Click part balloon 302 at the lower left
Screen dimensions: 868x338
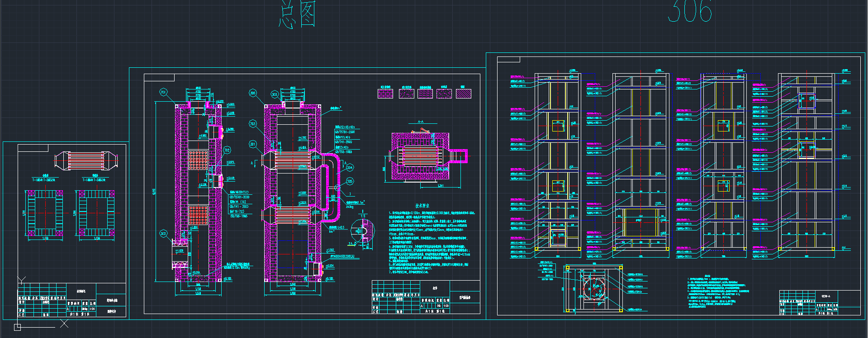click(163, 234)
